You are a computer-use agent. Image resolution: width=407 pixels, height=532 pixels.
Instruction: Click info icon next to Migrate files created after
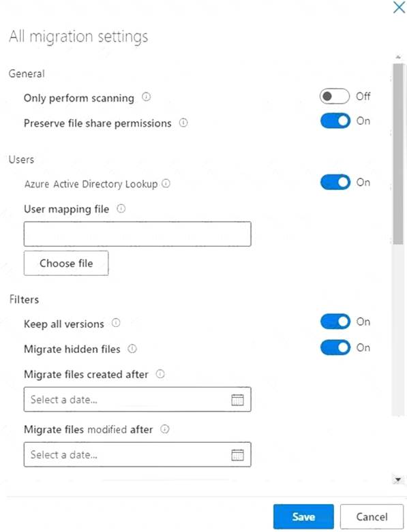(x=160, y=374)
